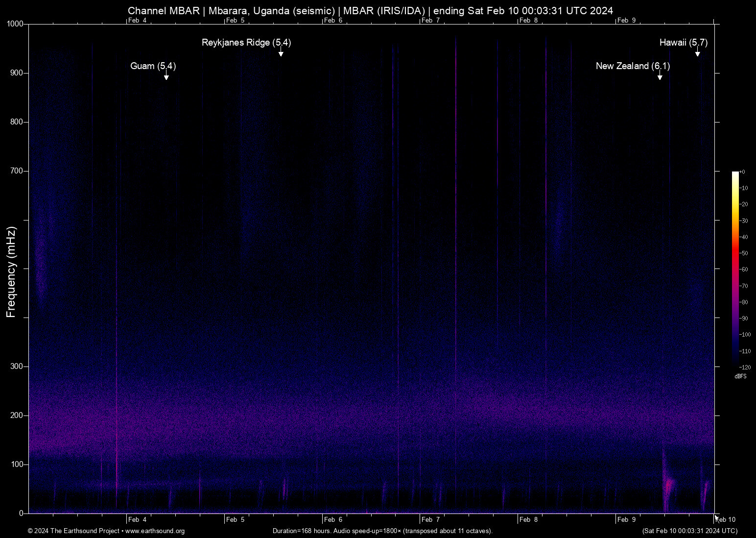Click the arrow marker below Guam (5.4)

(166, 77)
